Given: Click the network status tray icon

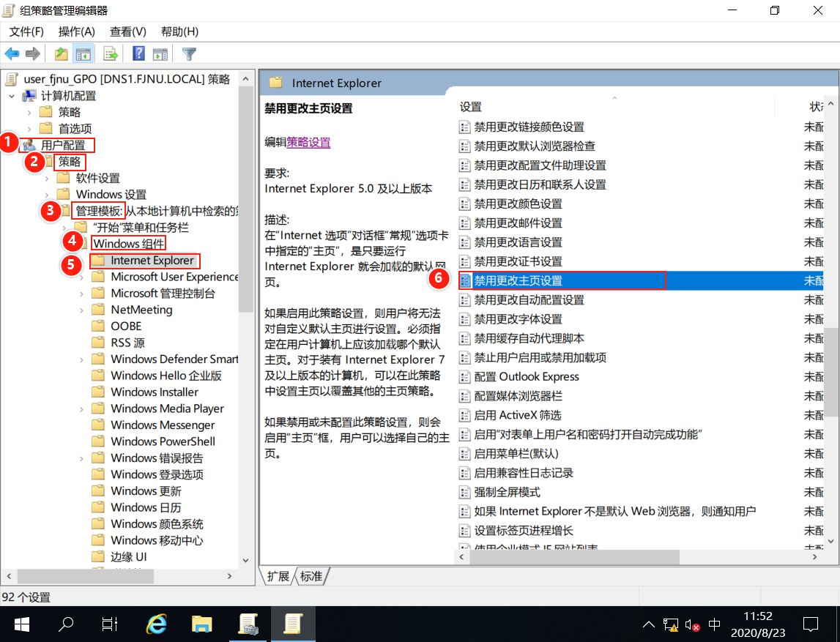Looking at the screenshot, I should (x=670, y=624).
